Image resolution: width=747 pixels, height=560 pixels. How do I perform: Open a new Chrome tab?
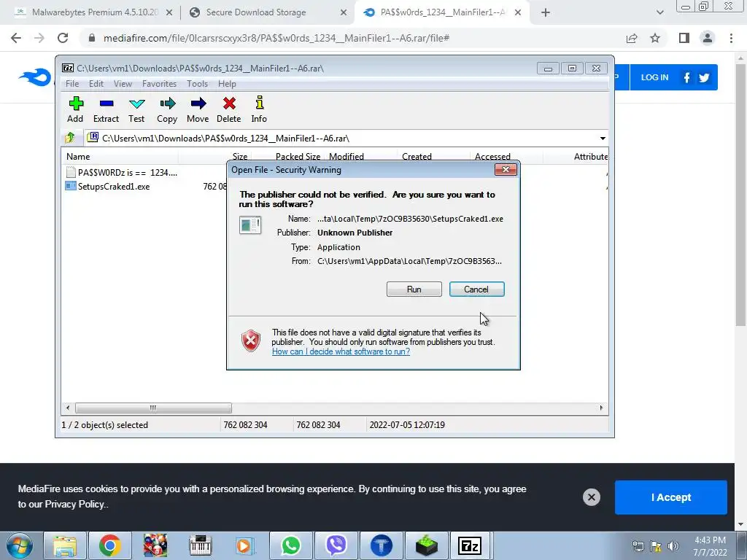(x=546, y=12)
